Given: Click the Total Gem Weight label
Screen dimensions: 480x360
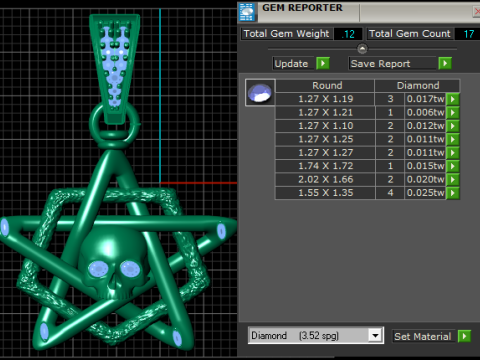Looking at the screenshot, I should click(x=286, y=34).
